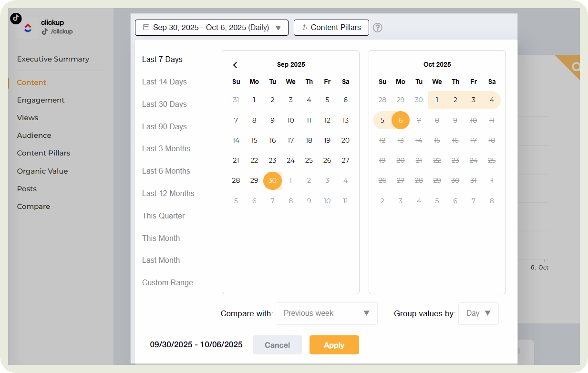Click the highlighted September 30 date
Viewport: 588px width, 373px height.
click(272, 181)
